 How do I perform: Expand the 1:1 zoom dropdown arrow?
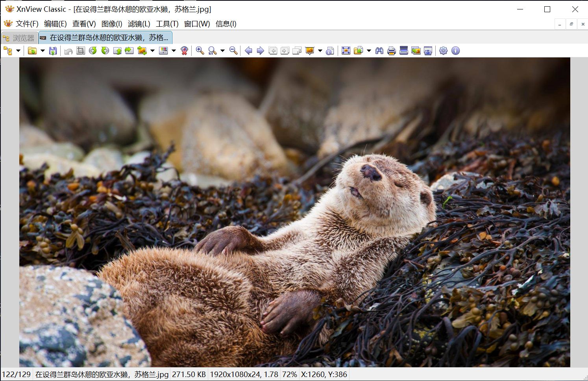point(222,51)
